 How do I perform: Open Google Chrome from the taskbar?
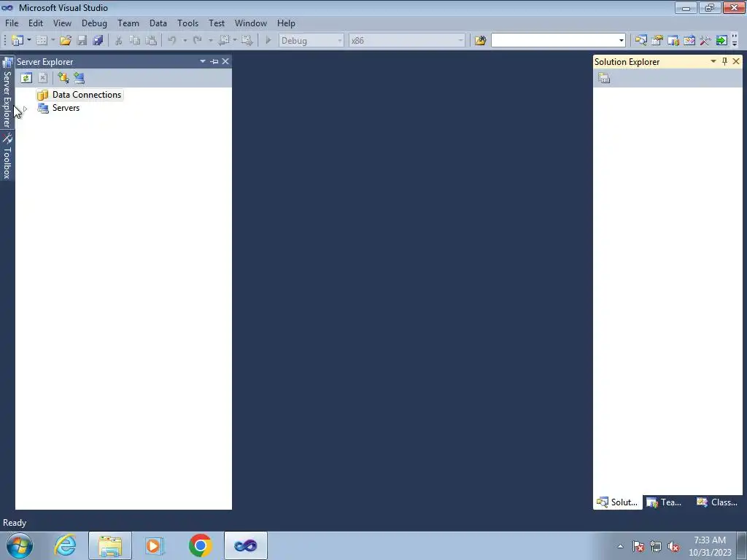pos(200,545)
